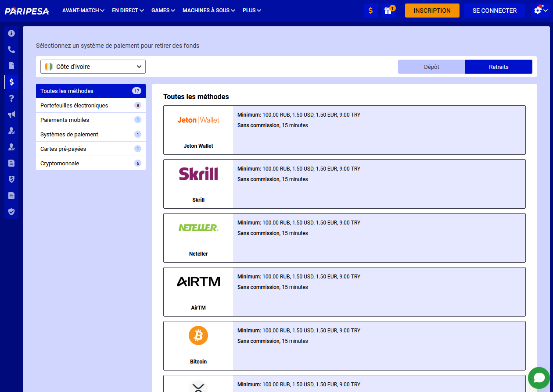The image size is (553, 392).
Task: Open the megaphone promotions sidebar icon
Action: (x=11, y=114)
